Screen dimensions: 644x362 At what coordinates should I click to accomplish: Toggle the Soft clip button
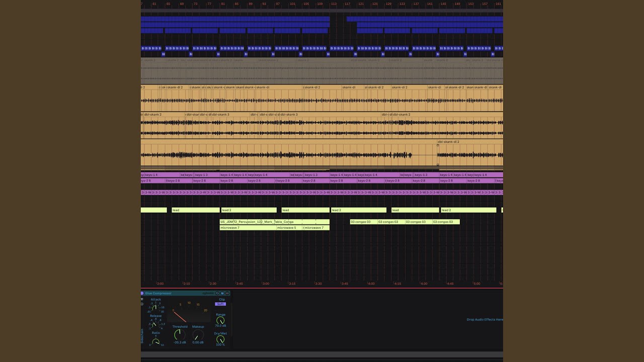tap(220, 304)
